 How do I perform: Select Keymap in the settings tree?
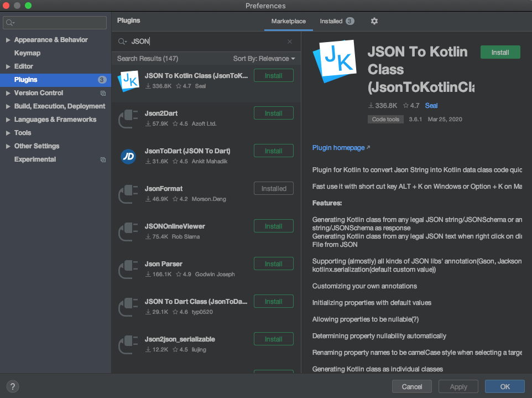tap(27, 53)
